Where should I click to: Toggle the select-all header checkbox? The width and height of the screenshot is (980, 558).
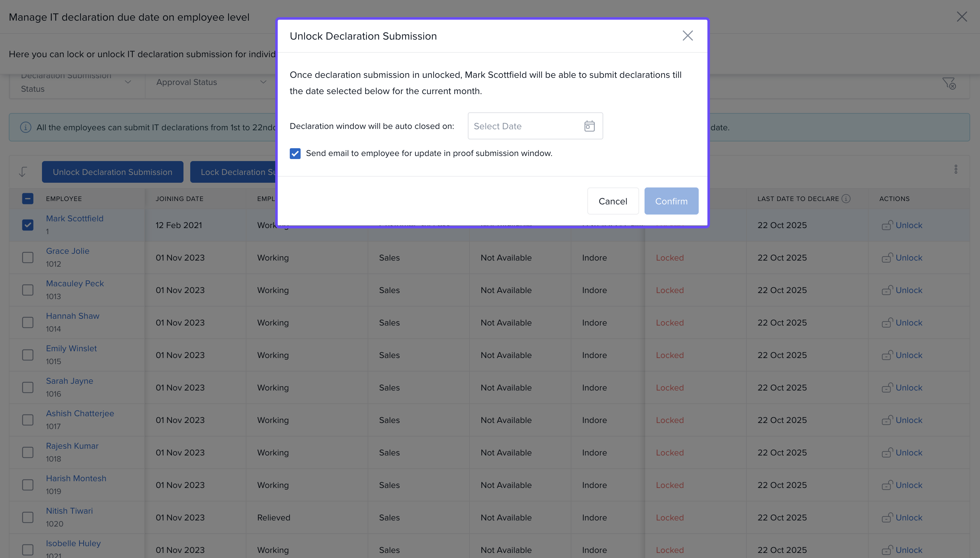pyautogui.click(x=28, y=199)
